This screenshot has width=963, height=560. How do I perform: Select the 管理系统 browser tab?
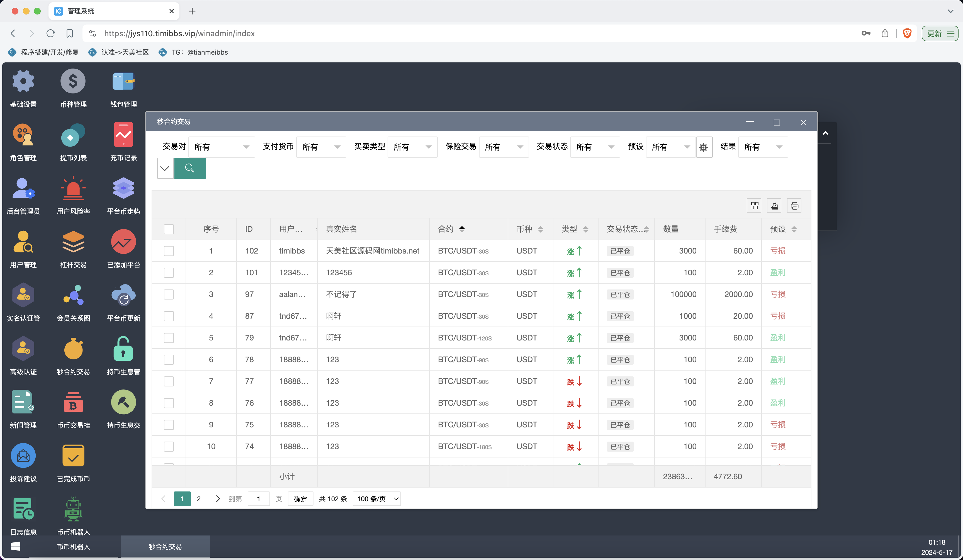click(114, 11)
